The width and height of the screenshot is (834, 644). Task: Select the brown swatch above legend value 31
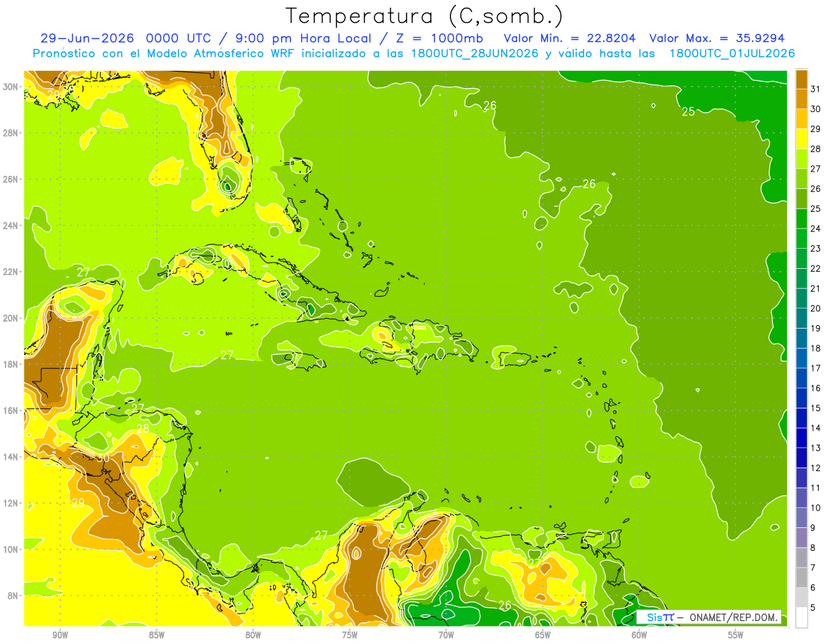[x=801, y=79]
